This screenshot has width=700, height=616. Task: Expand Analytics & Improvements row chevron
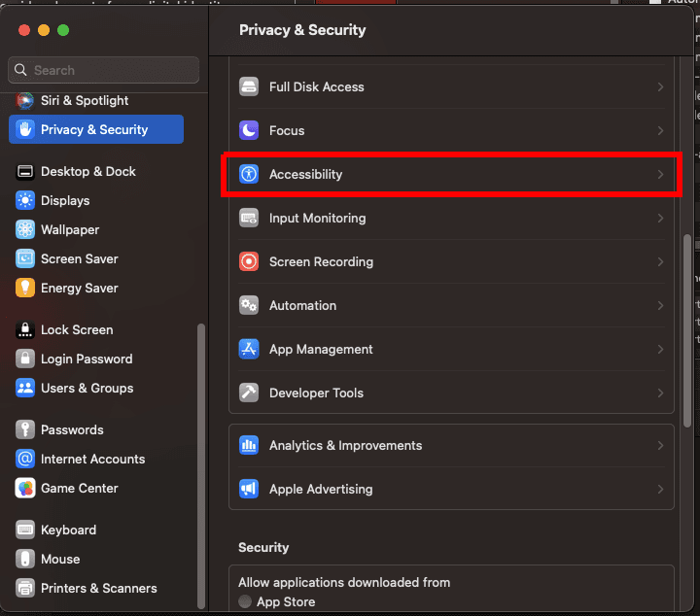660,446
